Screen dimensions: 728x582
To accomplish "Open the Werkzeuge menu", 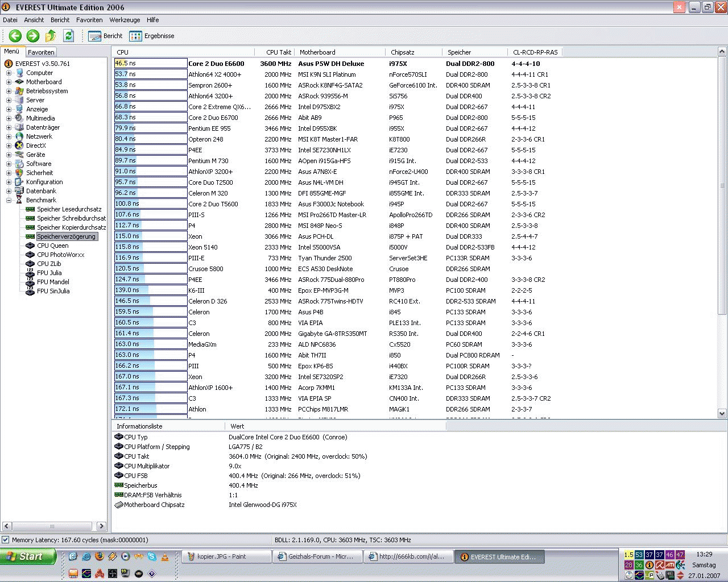I will point(125,20).
